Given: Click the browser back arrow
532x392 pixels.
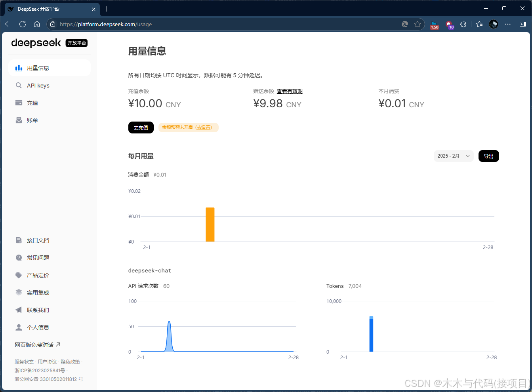Looking at the screenshot, I should [8, 24].
